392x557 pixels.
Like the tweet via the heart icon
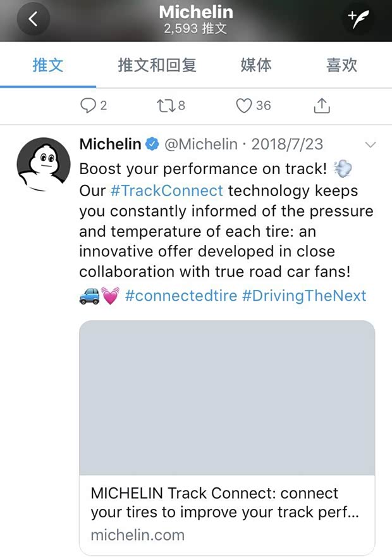click(243, 106)
